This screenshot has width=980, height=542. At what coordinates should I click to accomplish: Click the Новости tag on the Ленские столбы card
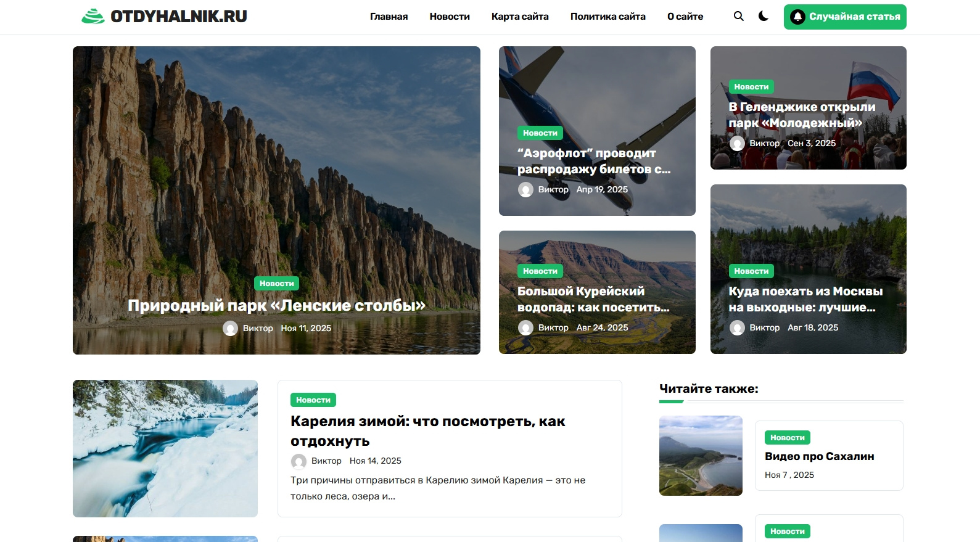[x=276, y=284]
